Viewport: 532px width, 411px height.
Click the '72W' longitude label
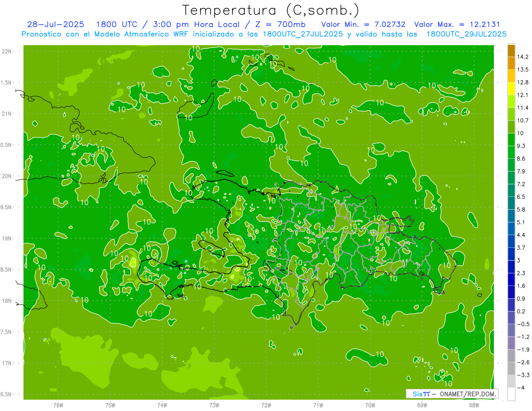266,405
